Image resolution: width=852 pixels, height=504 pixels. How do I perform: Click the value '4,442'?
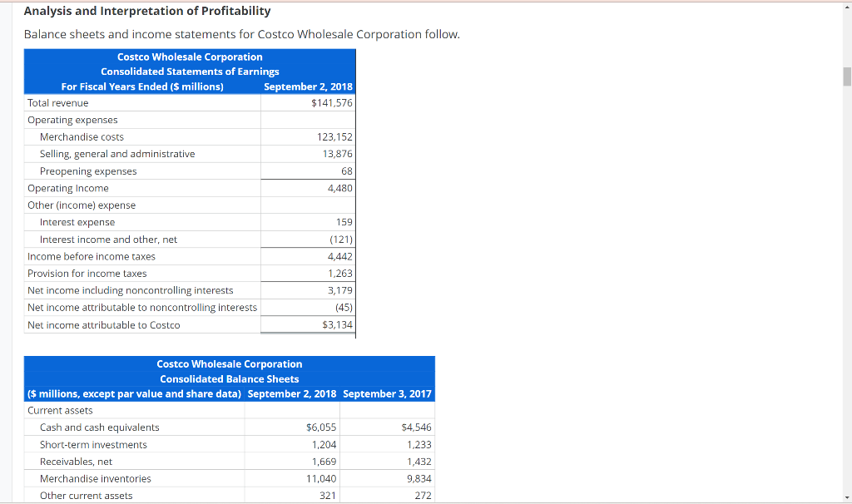[340, 256]
